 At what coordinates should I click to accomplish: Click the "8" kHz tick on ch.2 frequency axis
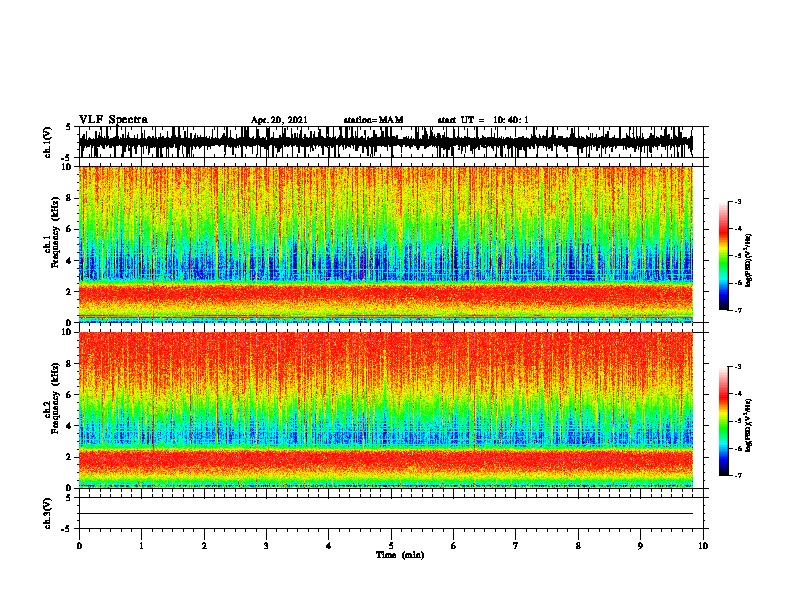tap(70, 363)
